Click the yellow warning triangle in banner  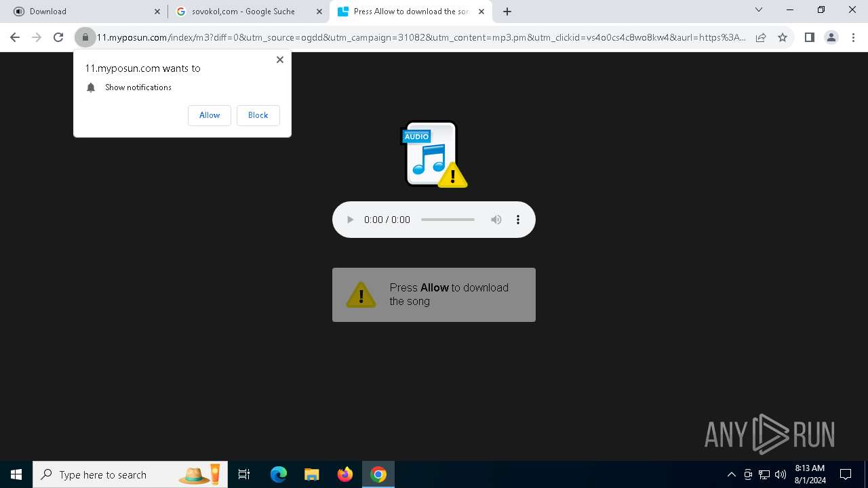pos(361,295)
